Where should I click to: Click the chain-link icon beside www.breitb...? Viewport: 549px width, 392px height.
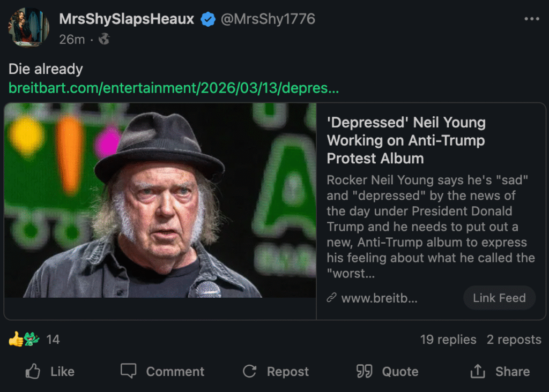[x=332, y=298]
